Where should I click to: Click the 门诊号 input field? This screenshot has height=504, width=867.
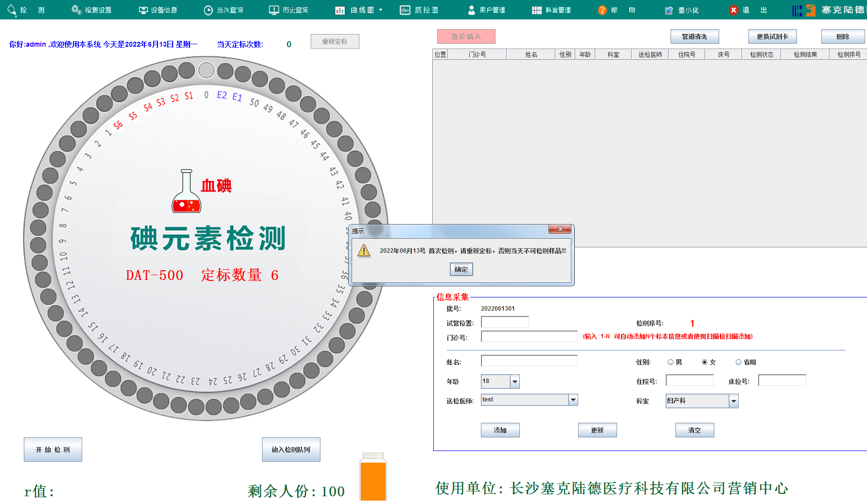[529, 336]
